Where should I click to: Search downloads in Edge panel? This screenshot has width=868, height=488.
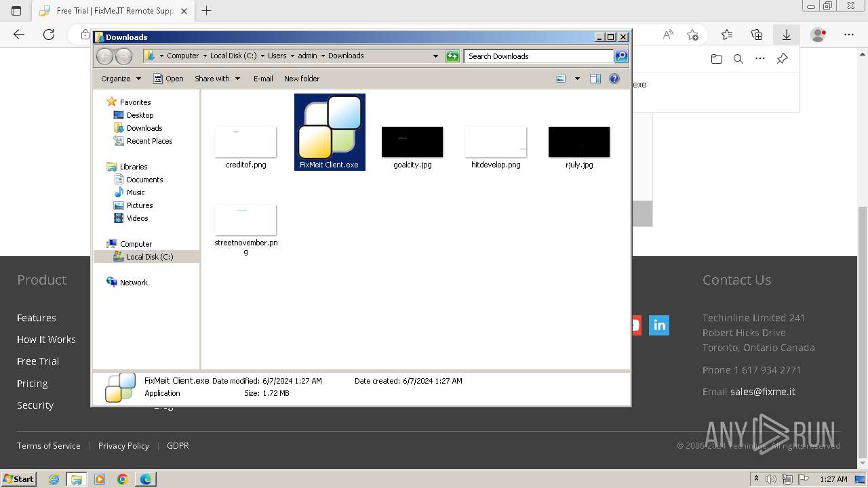[x=738, y=59]
